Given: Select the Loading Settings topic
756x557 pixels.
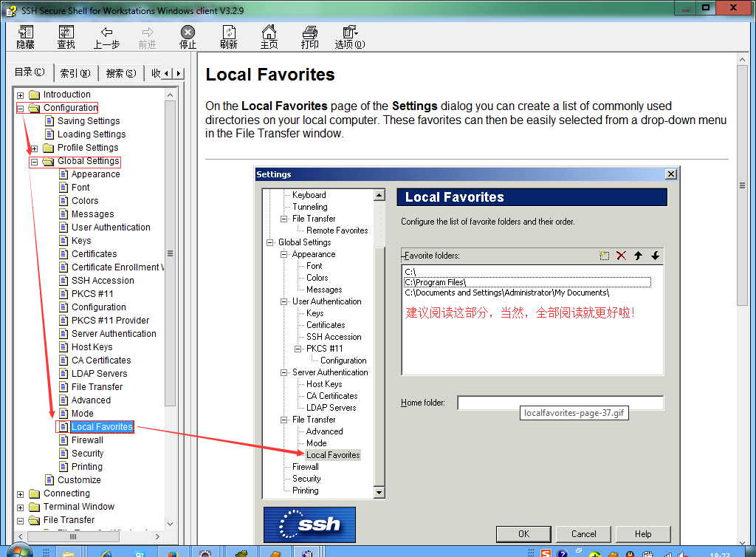Looking at the screenshot, I should tap(92, 134).
